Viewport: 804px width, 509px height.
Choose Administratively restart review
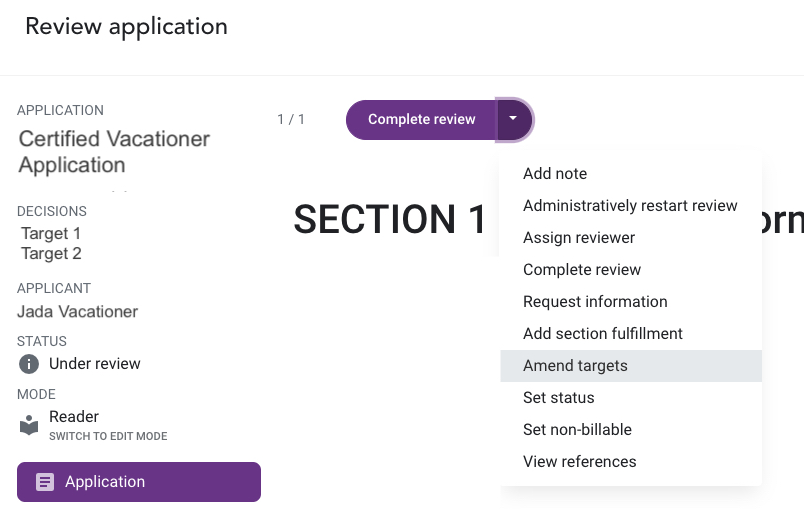[x=631, y=206]
